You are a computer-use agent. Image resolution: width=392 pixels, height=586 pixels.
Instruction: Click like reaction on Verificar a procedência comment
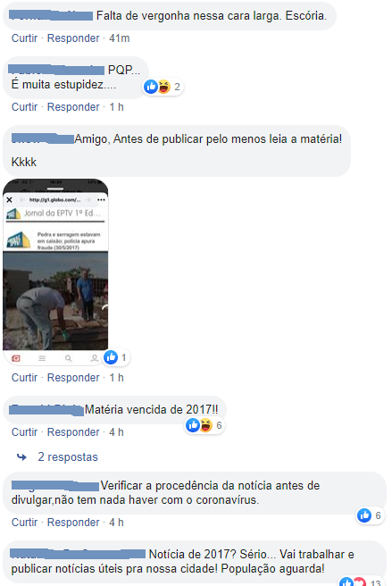(364, 515)
